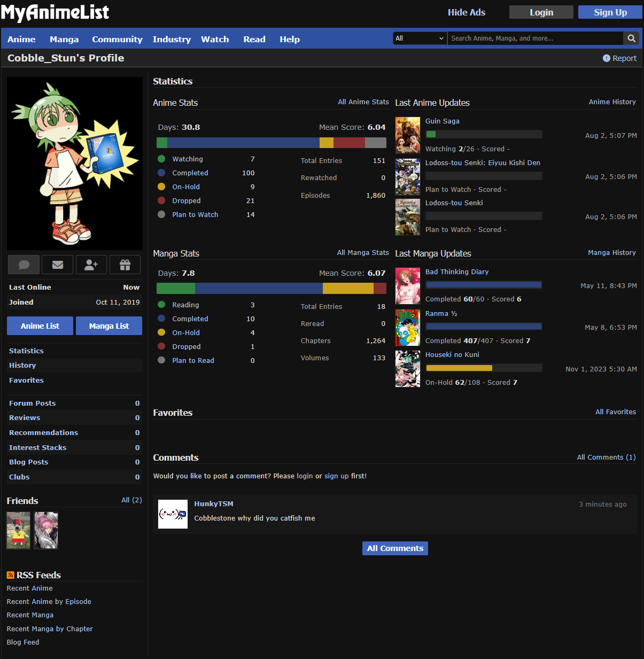Click HunkyTSM username link
Image resolution: width=644 pixels, height=659 pixels.
[x=214, y=504]
